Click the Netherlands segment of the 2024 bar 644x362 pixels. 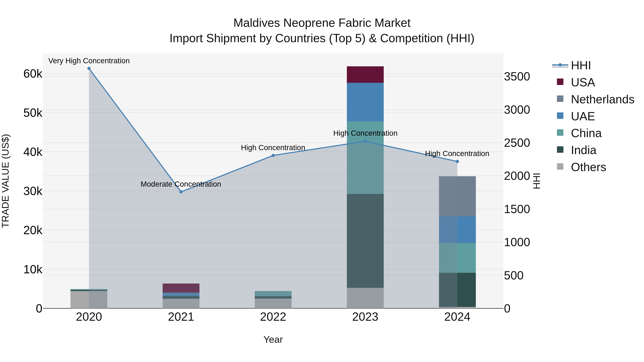[x=457, y=196]
